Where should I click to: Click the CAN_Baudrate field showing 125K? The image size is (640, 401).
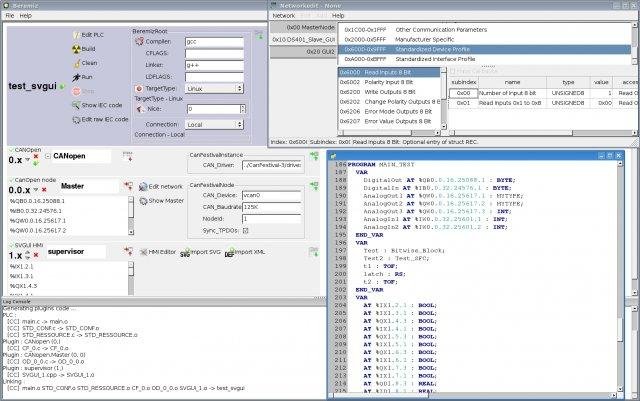[x=271, y=207]
